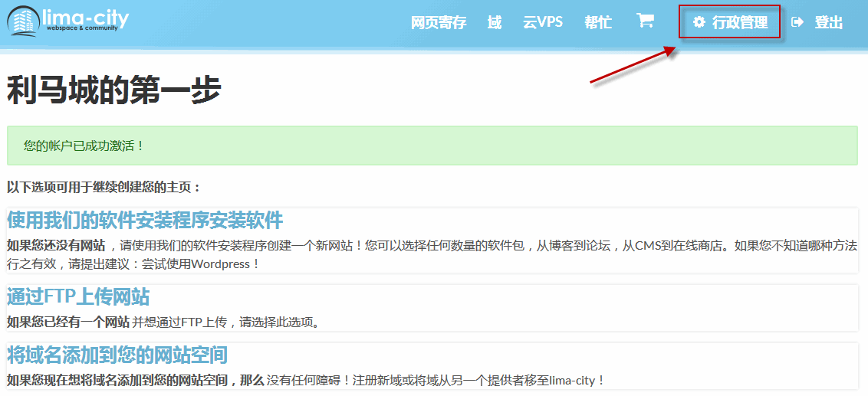Click the logout arrow icon beside 登出
Image resolution: width=868 pixels, height=396 pixels.
797,22
